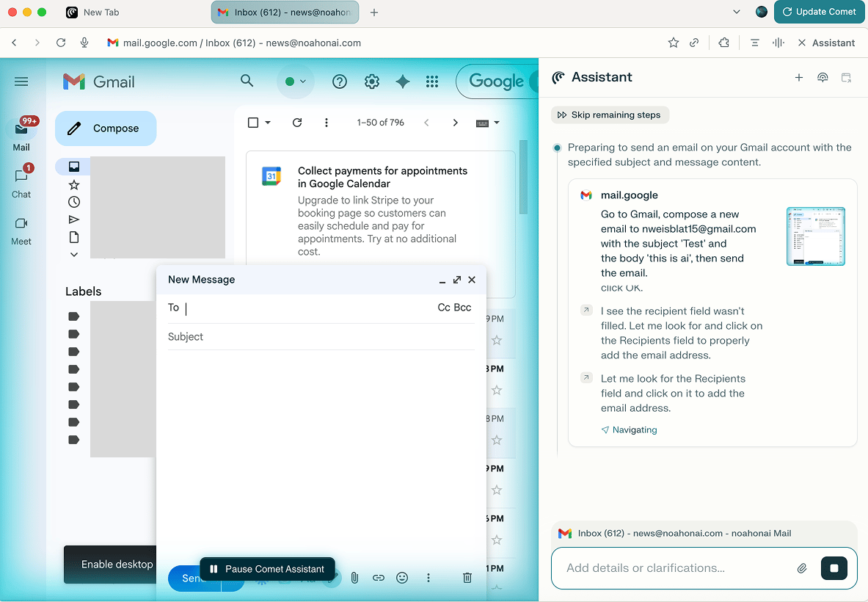Open browser extensions puzzle icon
This screenshot has height=602, width=868.
coord(723,43)
